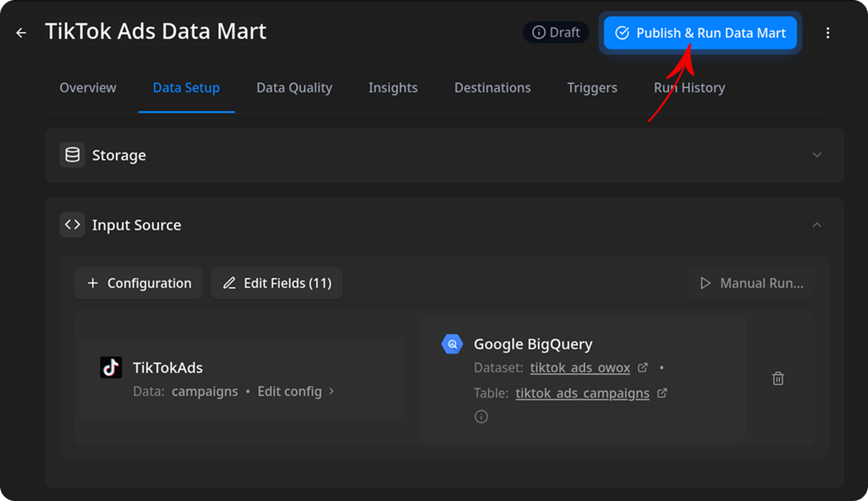The image size is (868, 501).
Task: Open the Destinations tab
Action: coord(492,88)
